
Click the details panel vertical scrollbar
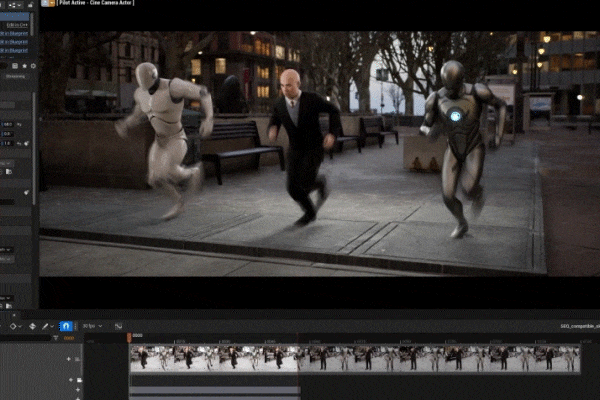coord(34,147)
